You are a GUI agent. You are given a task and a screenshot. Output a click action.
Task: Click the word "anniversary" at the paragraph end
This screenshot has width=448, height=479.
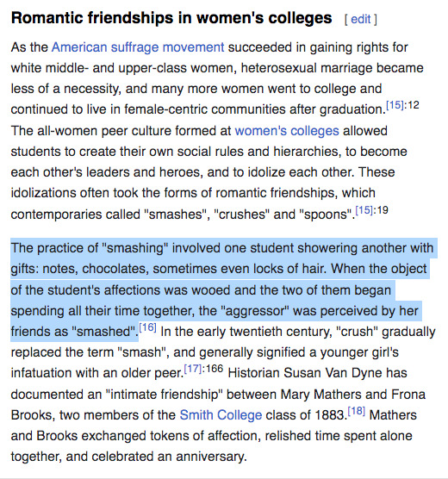pos(210,457)
